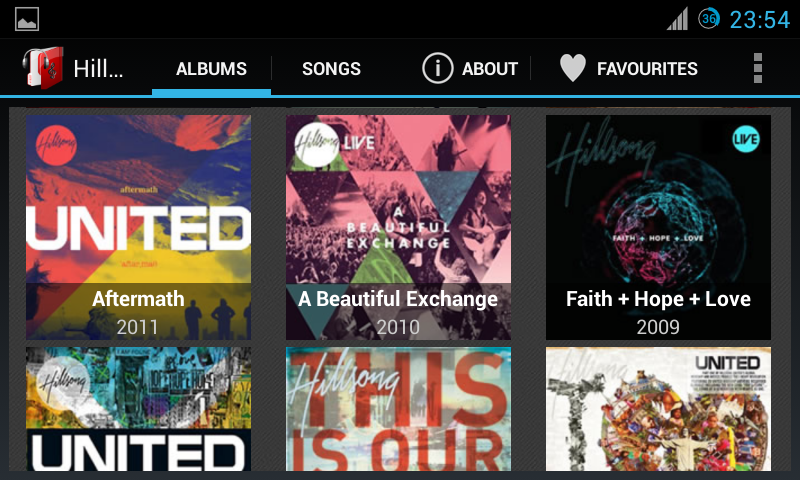Viewport: 800px width, 480px height.
Task: Tap the Favourites heart icon
Action: (572, 68)
